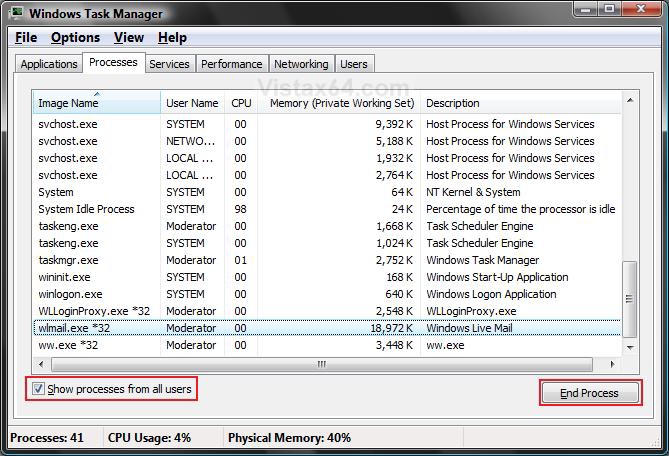The image size is (669, 456).
Task: Select the wlmail.exe *32 process row
Action: [327, 328]
